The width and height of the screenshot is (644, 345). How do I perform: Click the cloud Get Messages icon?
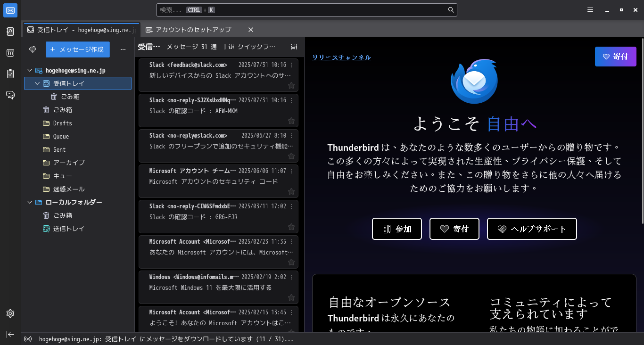point(33,49)
